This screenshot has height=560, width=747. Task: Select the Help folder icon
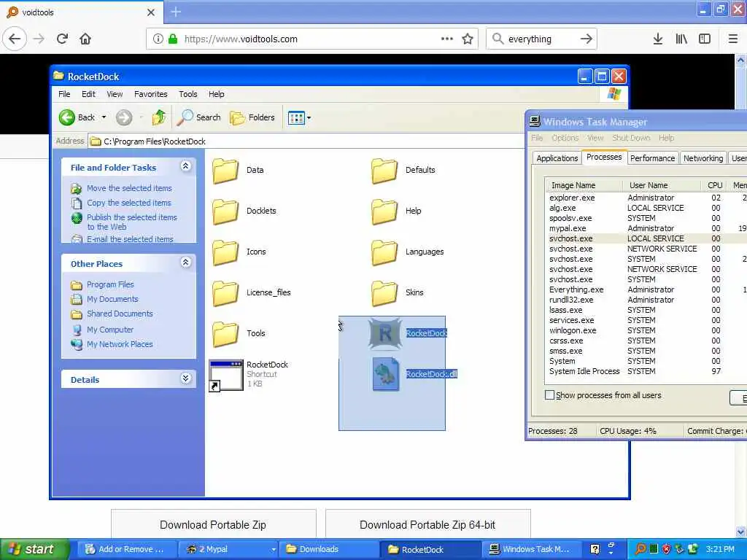[384, 211]
